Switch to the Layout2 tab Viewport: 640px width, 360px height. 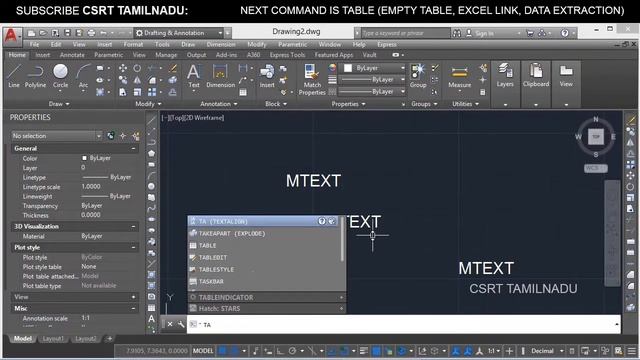(x=86, y=339)
